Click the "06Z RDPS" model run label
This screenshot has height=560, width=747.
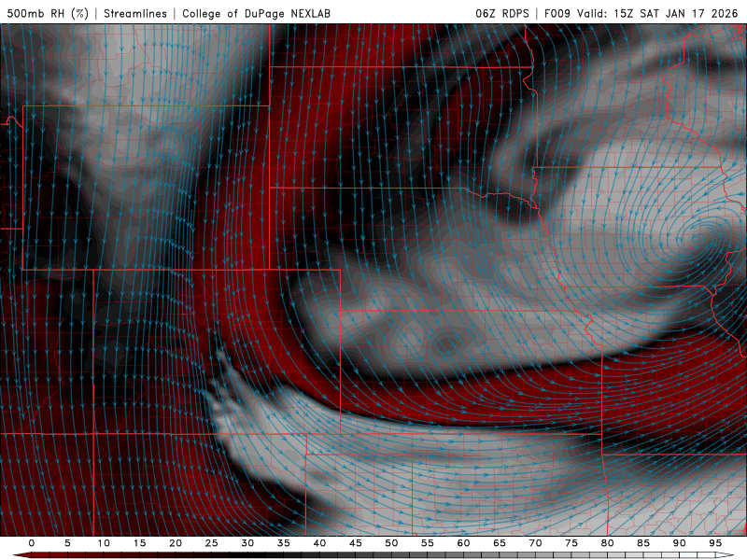click(x=502, y=13)
